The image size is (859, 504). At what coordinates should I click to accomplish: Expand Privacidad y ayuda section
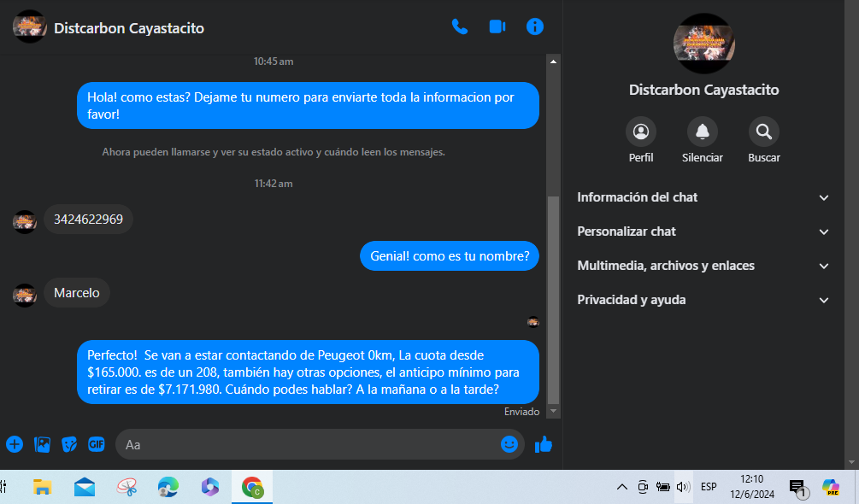pyautogui.click(x=703, y=300)
